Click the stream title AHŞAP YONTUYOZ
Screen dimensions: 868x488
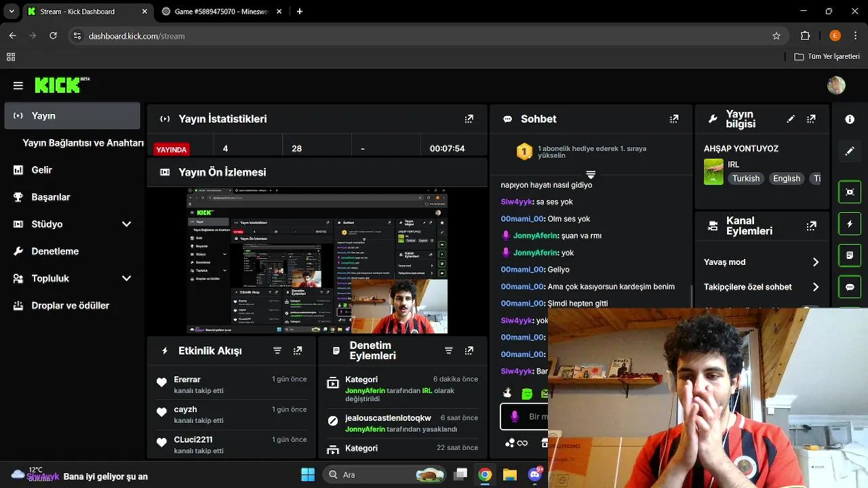[x=741, y=148]
